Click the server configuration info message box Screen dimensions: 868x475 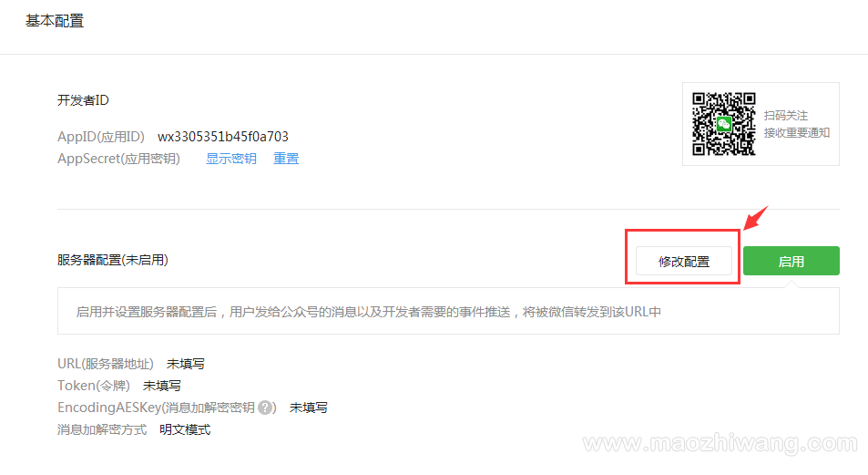(448, 311)
